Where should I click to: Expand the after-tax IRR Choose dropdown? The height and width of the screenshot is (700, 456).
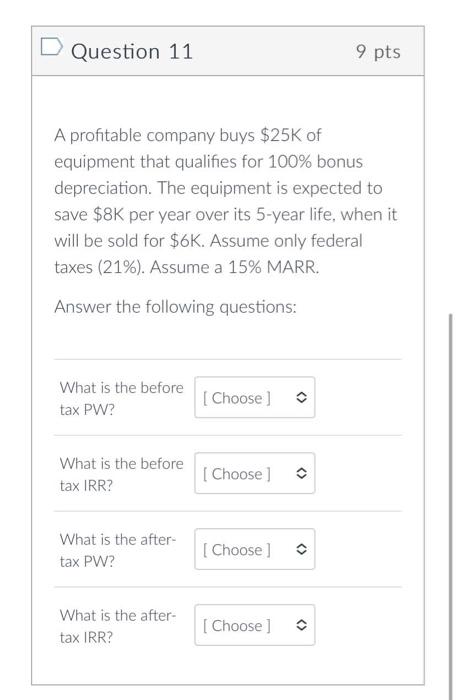255,625
